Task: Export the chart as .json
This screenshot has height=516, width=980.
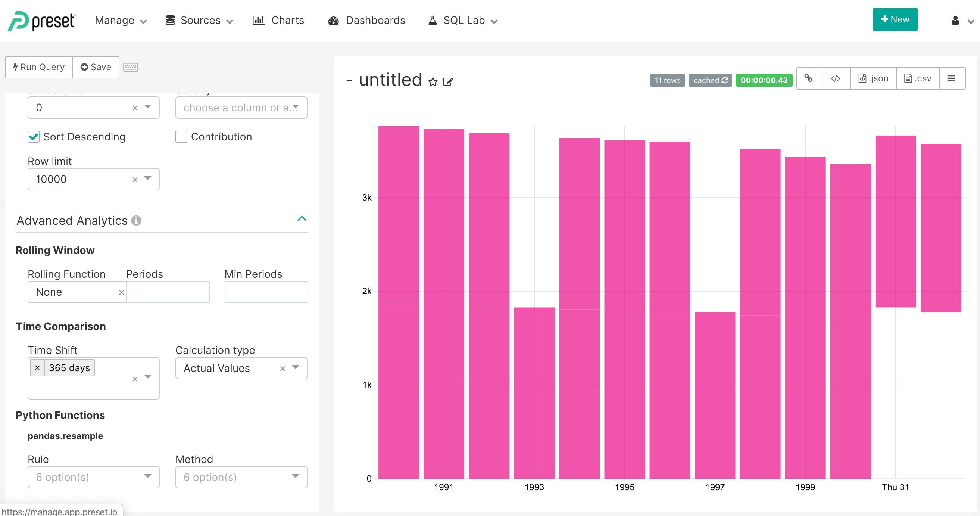Action: click(x=873, y=78)
